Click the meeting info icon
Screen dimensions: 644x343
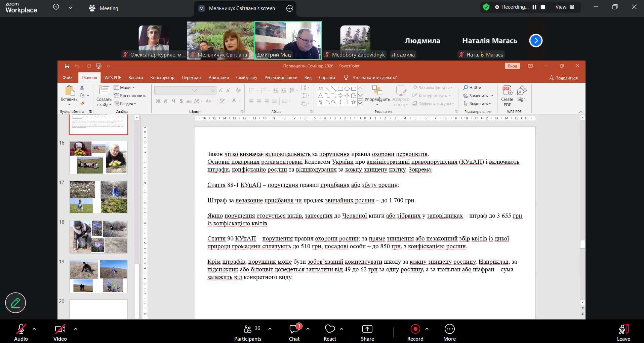coord(56,7)
